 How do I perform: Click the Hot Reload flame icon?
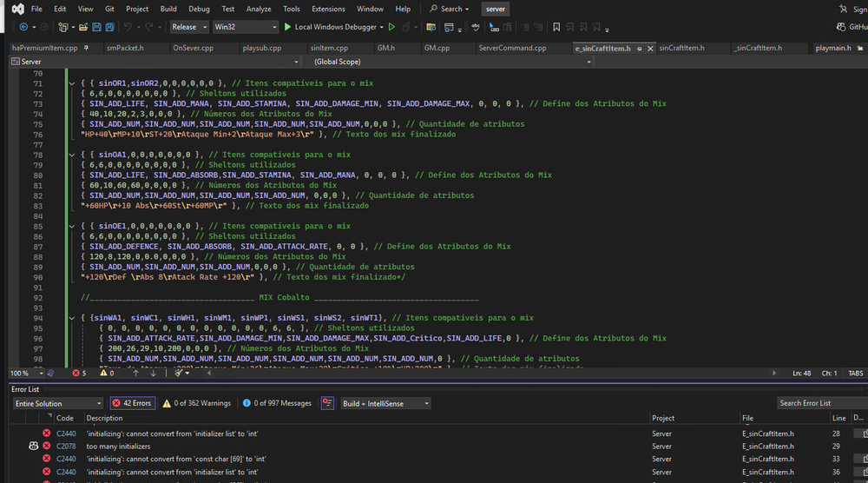tap(405, 27)
